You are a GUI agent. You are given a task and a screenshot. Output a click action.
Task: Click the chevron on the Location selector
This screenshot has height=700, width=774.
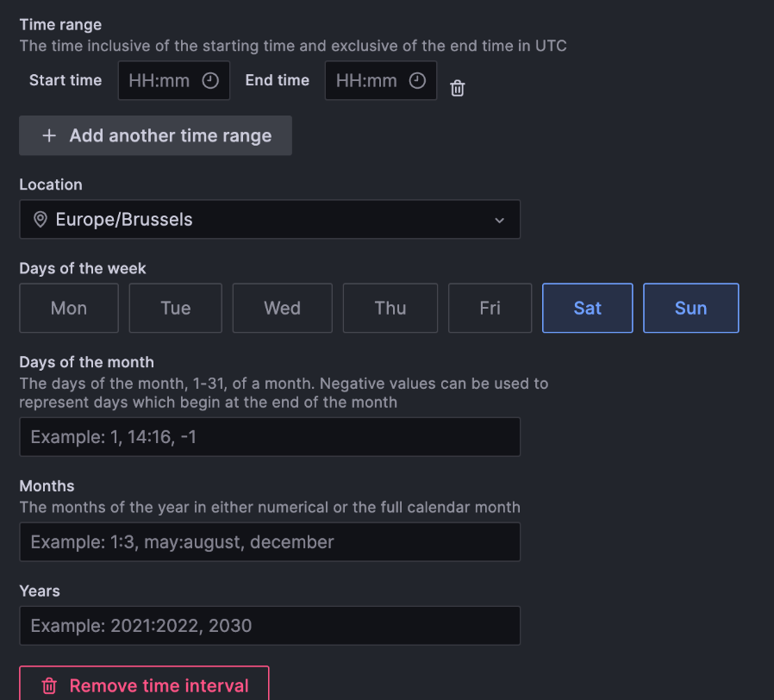coord(500,220)
